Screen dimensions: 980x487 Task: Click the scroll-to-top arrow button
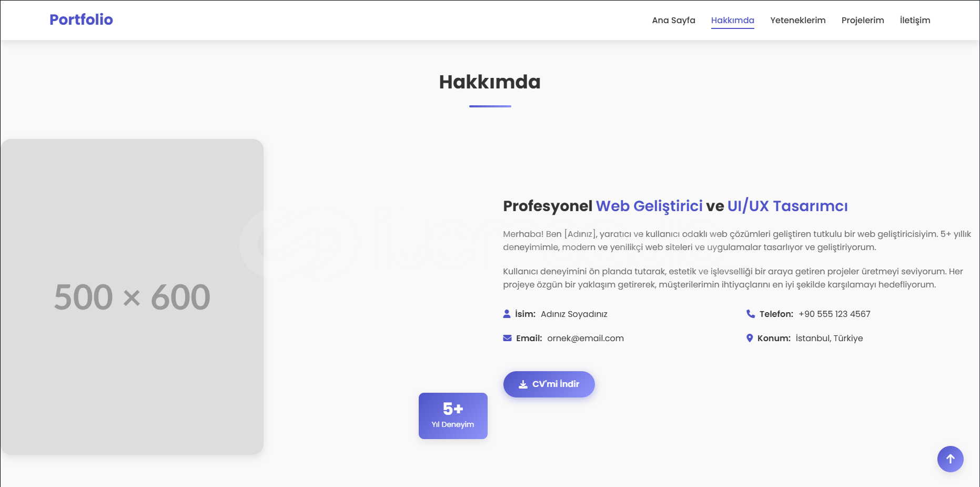click(x=950, y=459)
